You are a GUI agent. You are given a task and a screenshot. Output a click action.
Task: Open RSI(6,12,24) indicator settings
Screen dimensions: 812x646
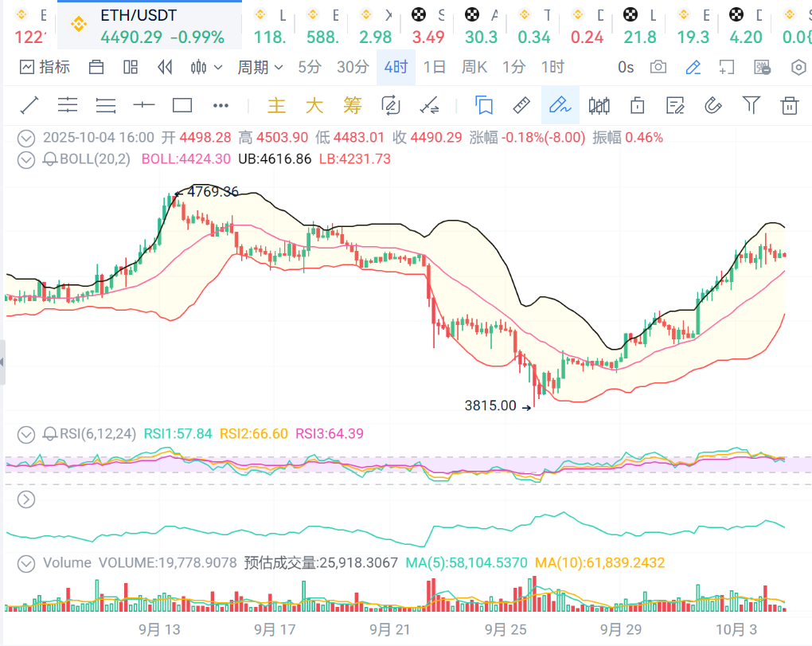(98, 433)
